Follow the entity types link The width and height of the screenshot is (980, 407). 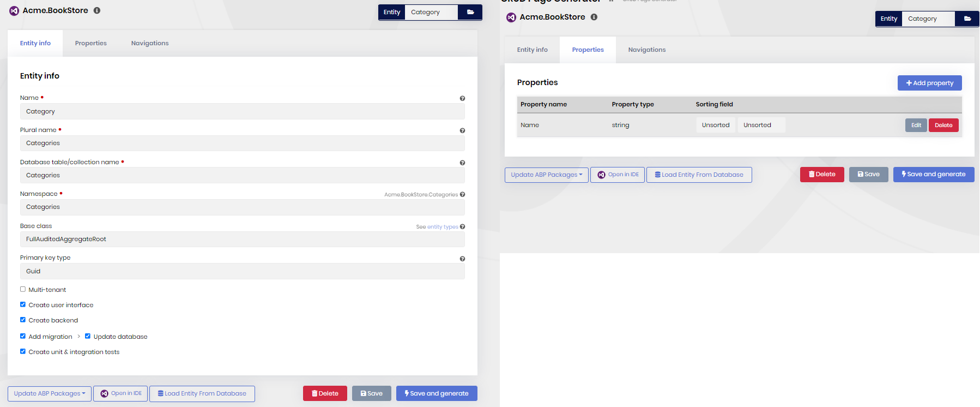click(443, 227)
